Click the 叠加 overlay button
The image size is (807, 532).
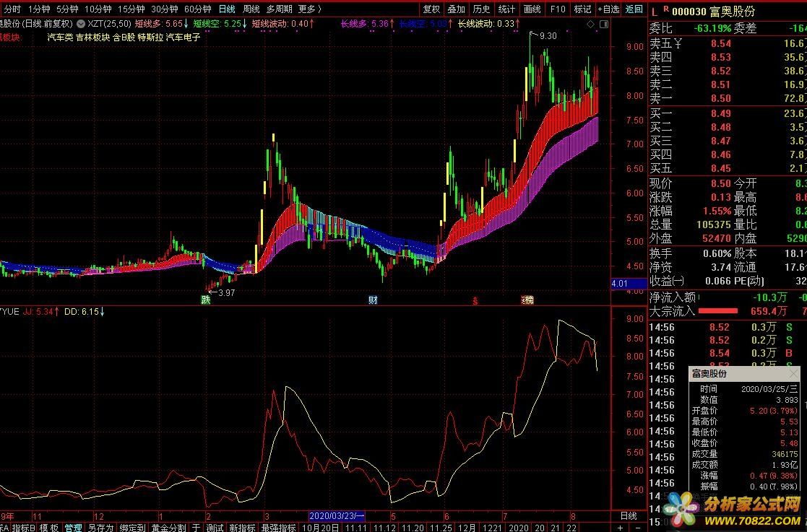456,9
